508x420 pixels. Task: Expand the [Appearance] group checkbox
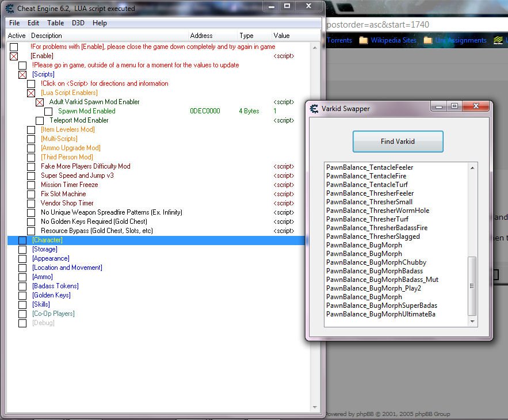tap(22, 259)
